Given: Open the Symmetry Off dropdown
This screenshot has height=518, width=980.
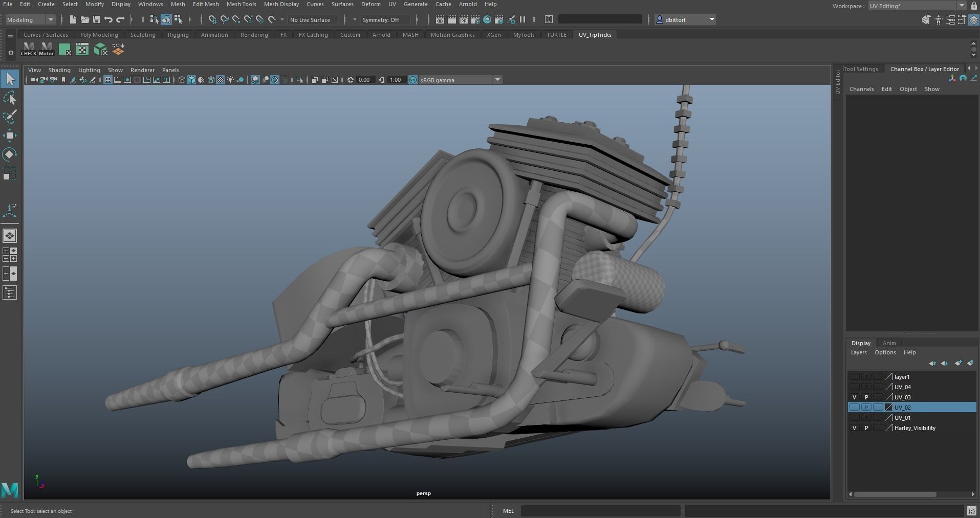Looking at the screenshot, I should tap(385, 19).
